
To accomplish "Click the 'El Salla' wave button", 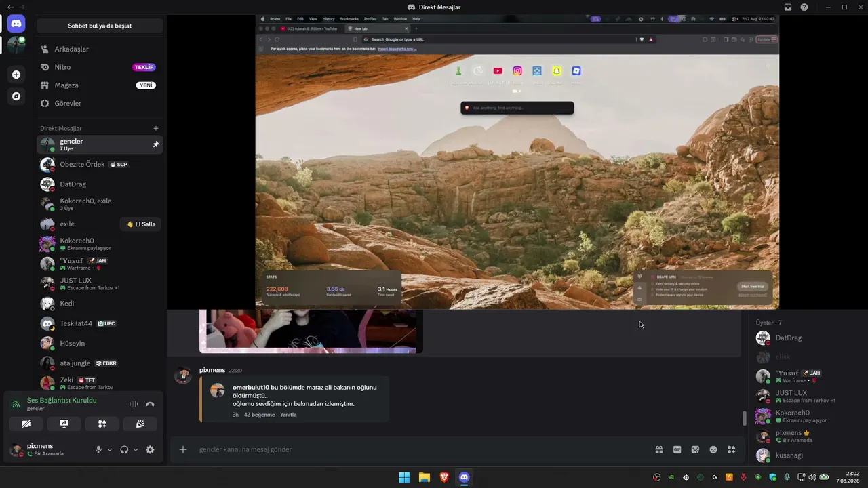I will pyautogui.click(x=140, y=224).
